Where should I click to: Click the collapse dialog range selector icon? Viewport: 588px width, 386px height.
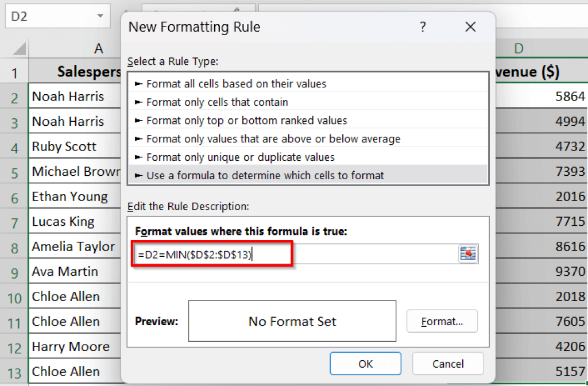[467, 253]
